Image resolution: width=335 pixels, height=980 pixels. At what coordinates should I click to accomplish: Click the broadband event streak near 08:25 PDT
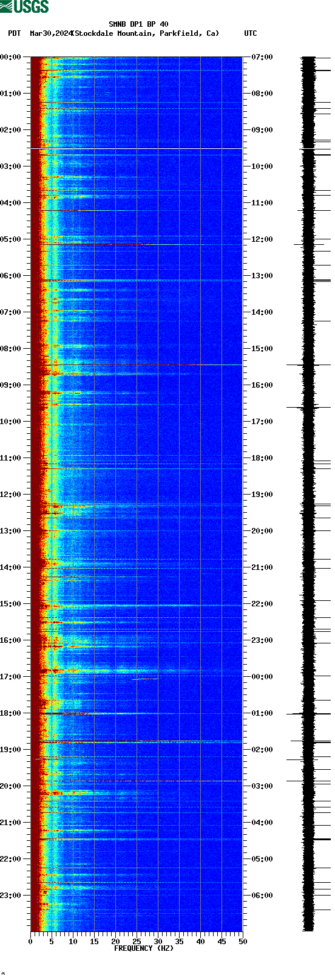[x=137, y=365]
